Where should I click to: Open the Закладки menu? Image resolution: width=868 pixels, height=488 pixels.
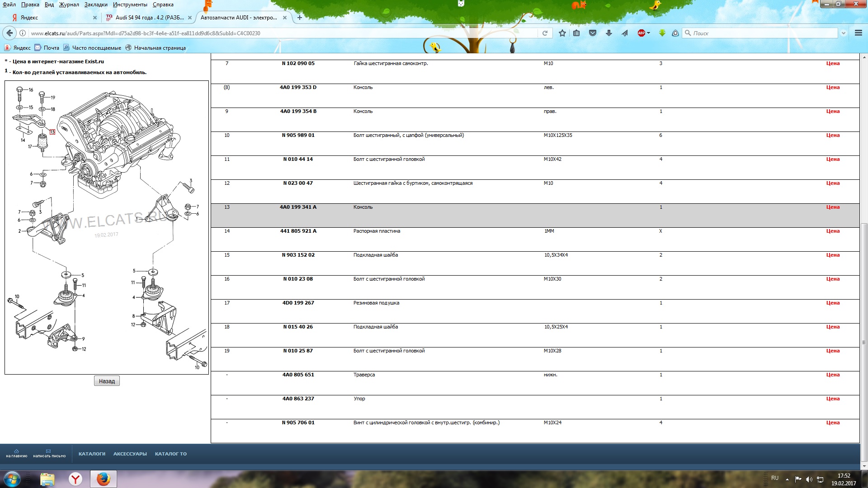(96, 5)
